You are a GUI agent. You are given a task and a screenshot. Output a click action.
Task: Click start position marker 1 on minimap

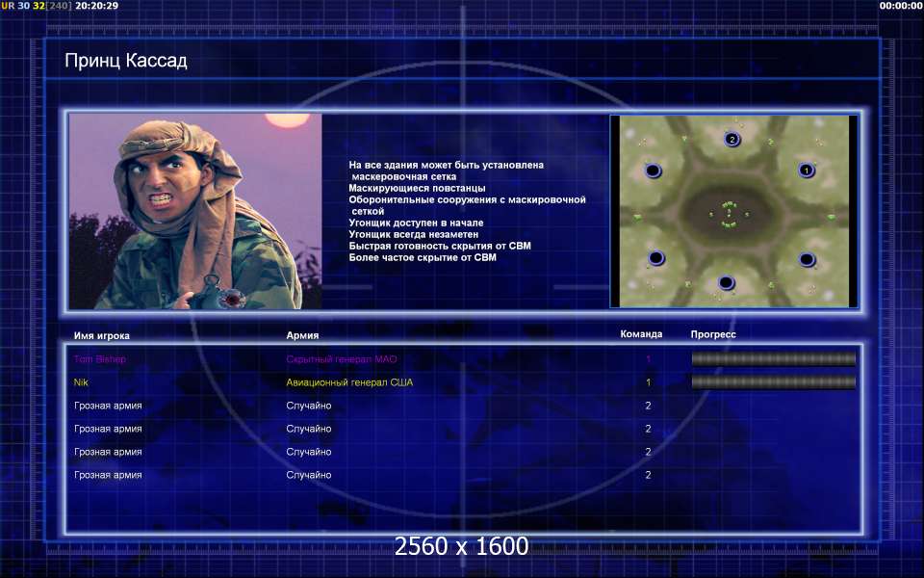tap(807, 171)
